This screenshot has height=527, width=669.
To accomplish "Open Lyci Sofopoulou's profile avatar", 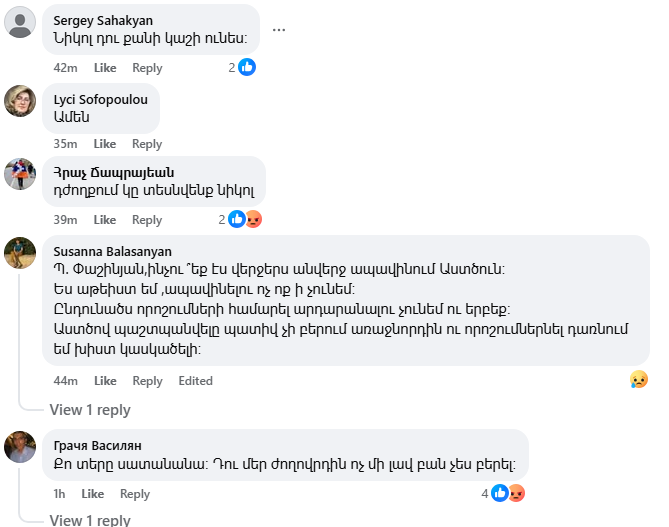I will coord(21,100).
